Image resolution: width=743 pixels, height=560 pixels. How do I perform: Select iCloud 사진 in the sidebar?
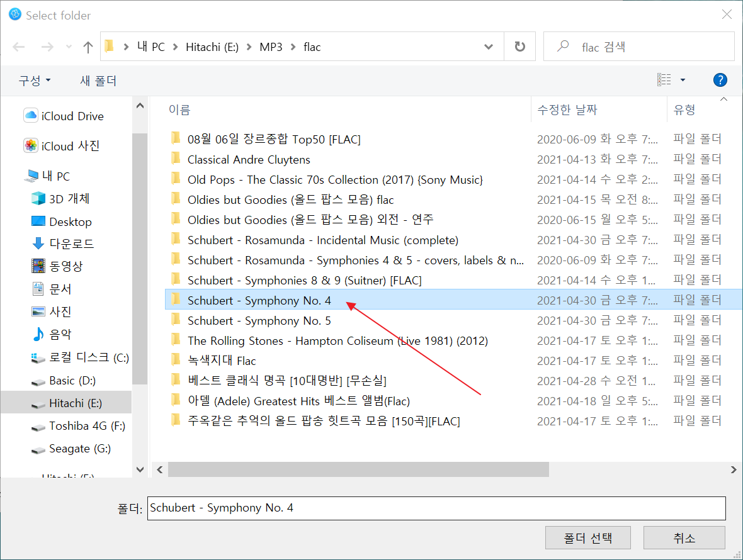click(x=62, y=146)
